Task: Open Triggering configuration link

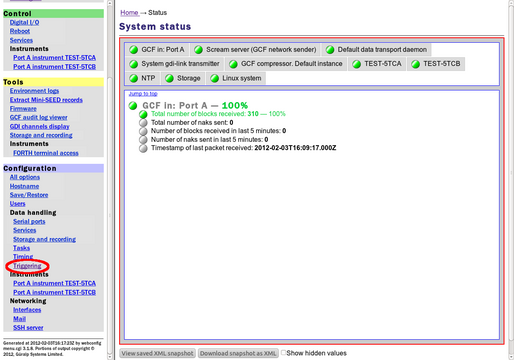Action: (27, 266)
